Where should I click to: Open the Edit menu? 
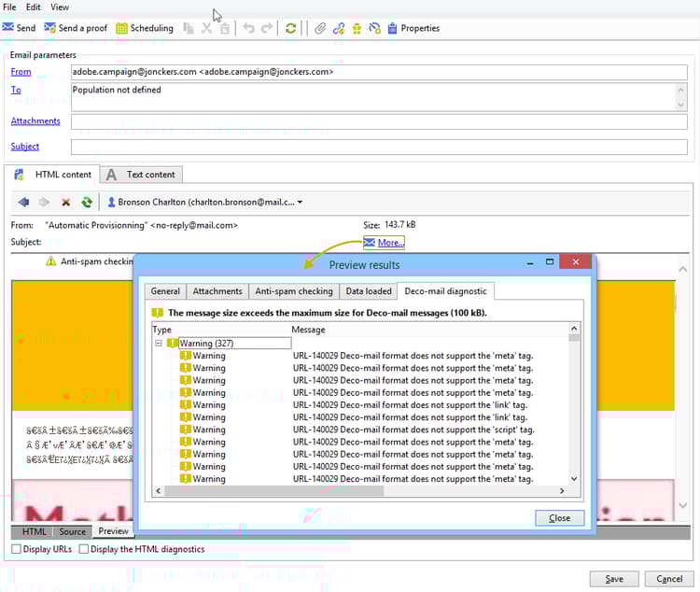[x=33, y=7]
